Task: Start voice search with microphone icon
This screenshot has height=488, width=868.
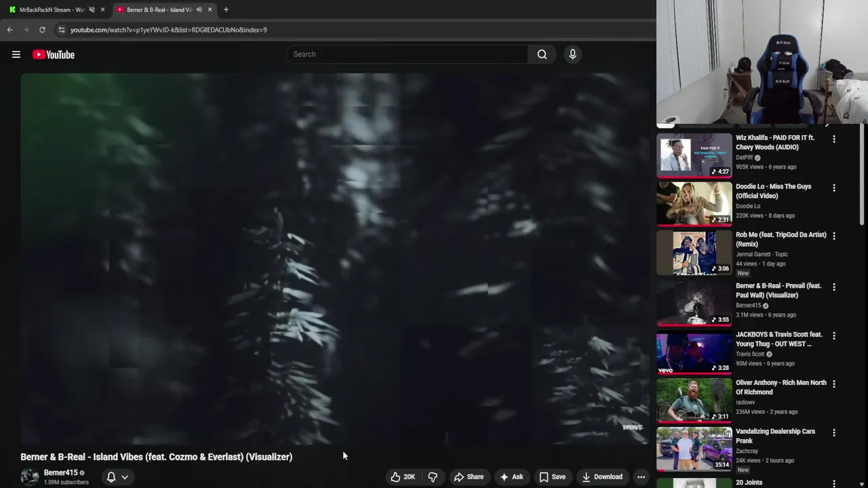Action: click(572, 54)
